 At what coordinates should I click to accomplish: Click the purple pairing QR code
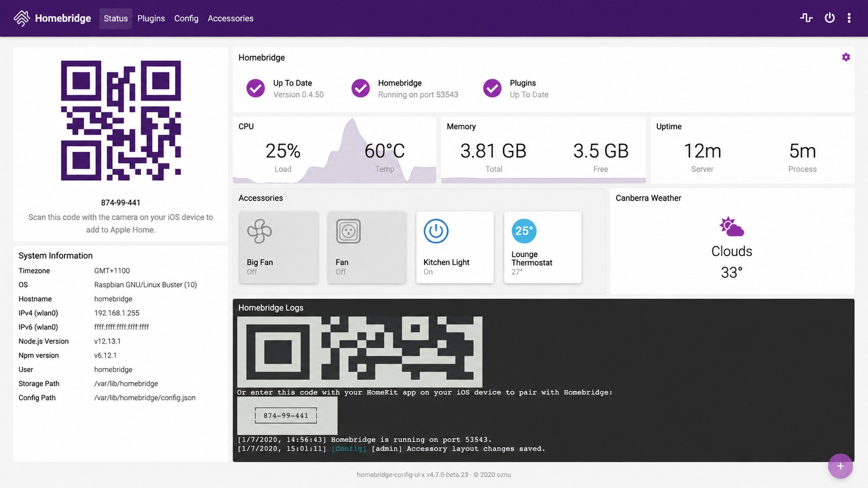pyautogui.click(x=121, y=121)
